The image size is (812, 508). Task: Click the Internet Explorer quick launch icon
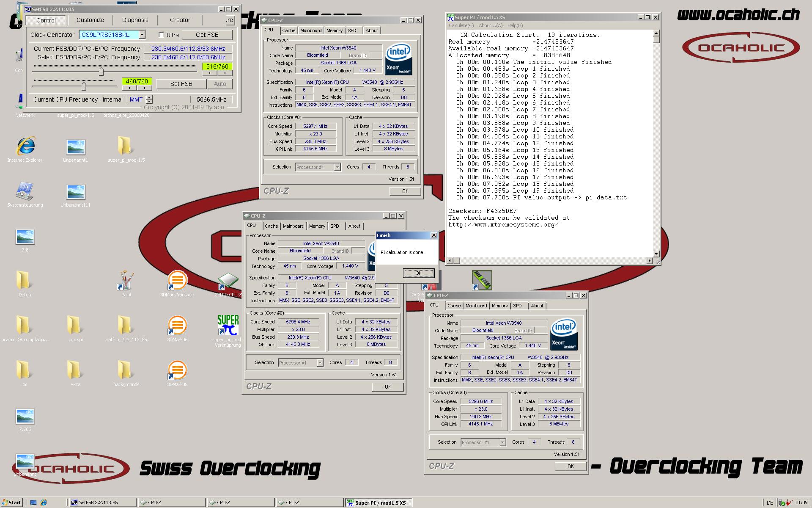point(44,502)
